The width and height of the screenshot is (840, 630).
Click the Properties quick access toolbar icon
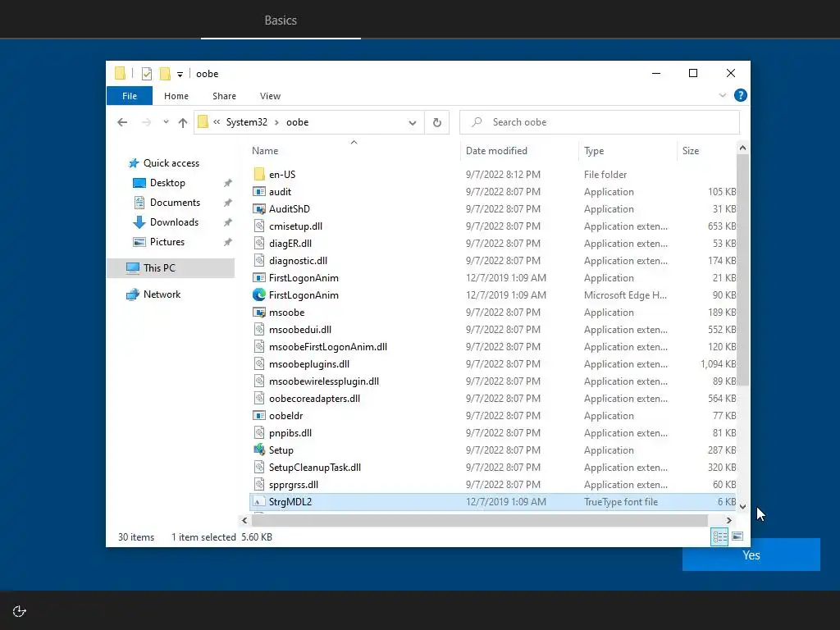pos(146,74)
